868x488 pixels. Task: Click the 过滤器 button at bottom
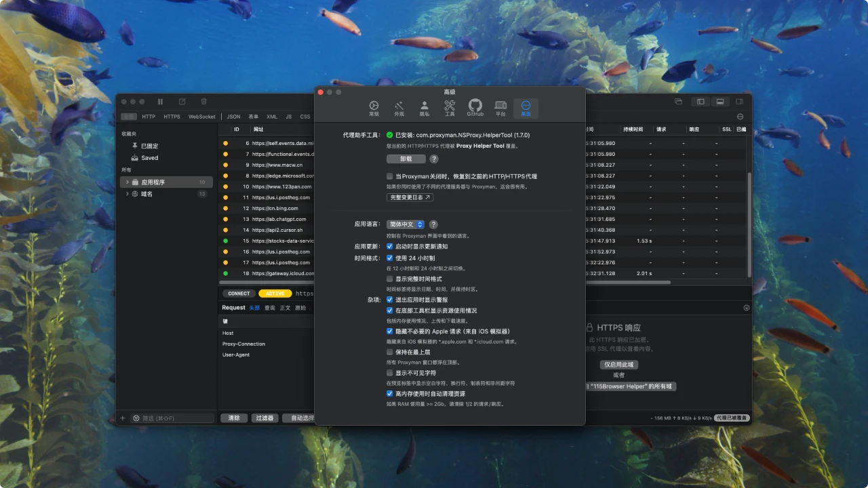(x=264, y=418)
